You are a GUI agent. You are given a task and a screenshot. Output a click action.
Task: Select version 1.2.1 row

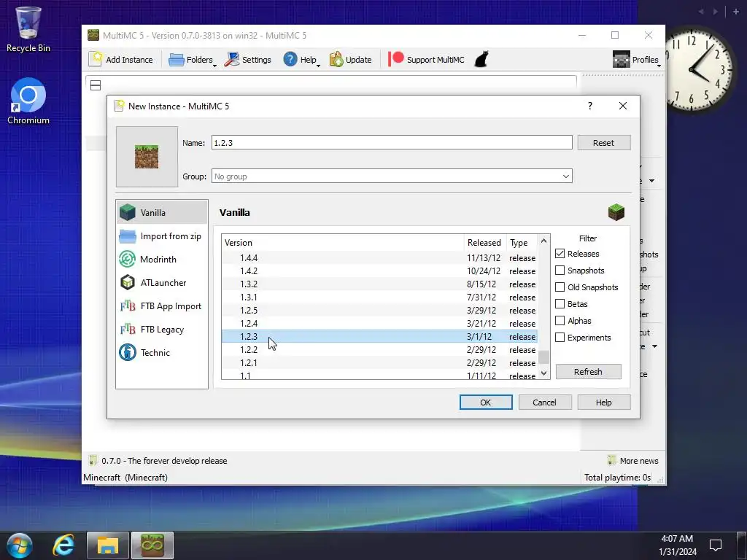click(x=379, y=363)
